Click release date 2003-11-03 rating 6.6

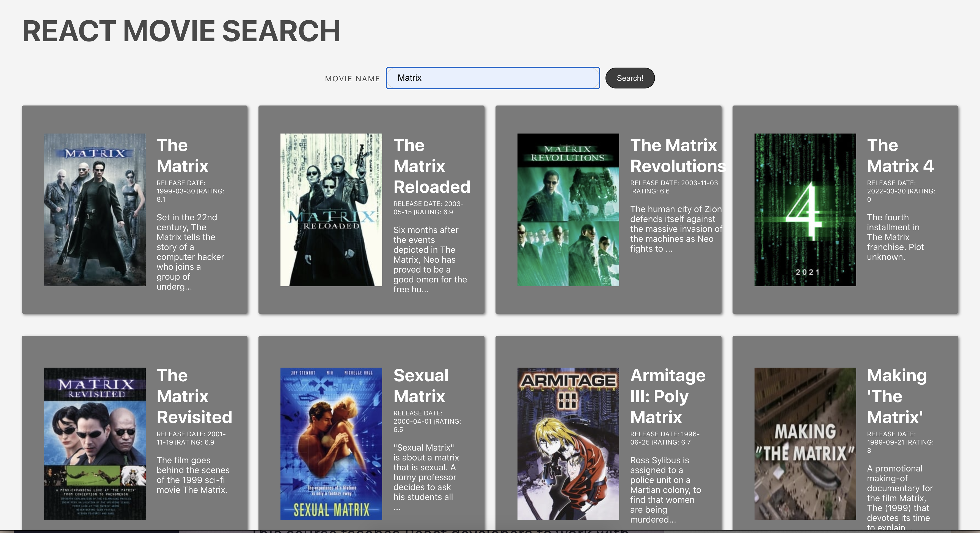[x=674, y=187]
